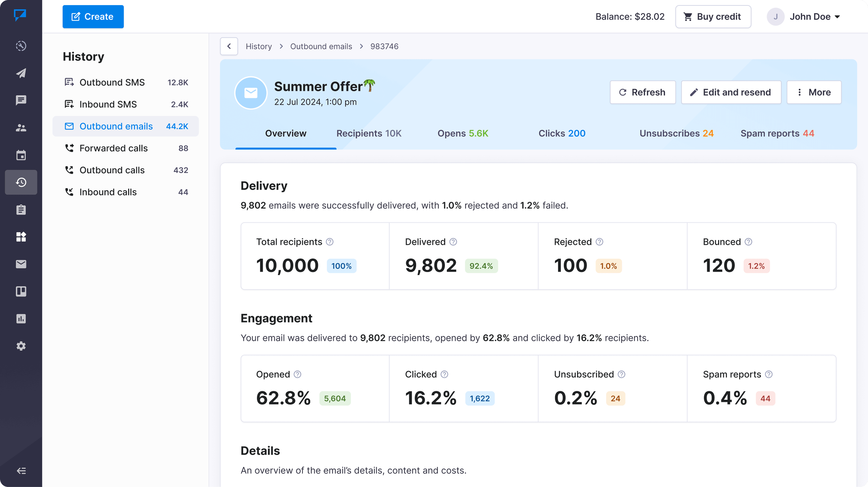The height and width of the screenshot is (487, 868).
Task: Open the paper plane send icon
Action: pos(21,73)
